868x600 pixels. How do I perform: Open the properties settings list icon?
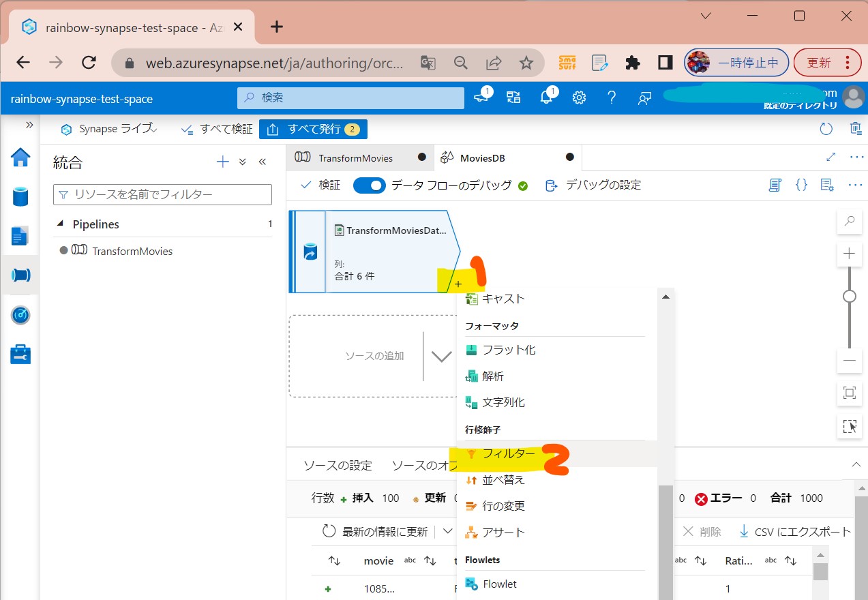click(827, 185)
